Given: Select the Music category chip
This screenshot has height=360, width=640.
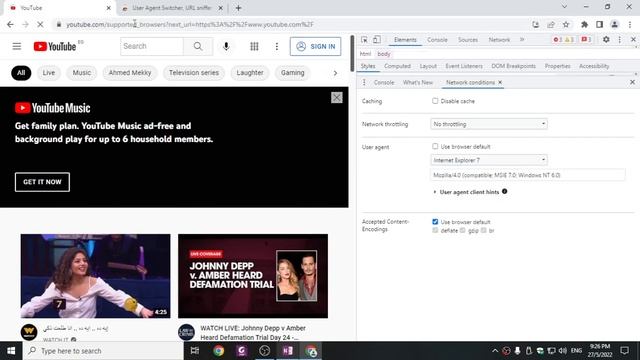Looking at the screenshot, I should (82, 73).
